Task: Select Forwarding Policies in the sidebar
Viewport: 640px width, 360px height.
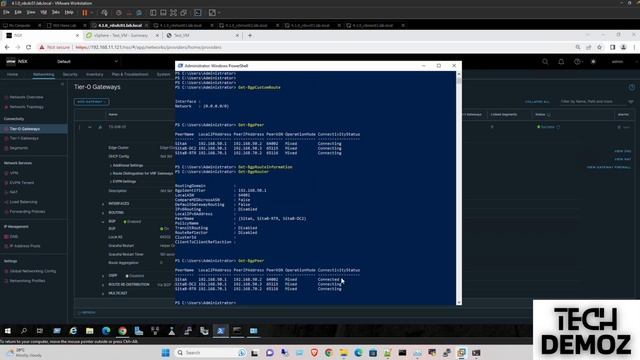Action: coord(27,212)
